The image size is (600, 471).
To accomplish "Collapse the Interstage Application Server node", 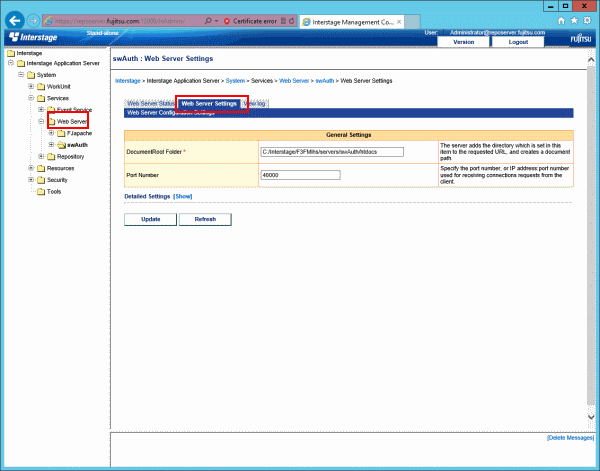I will tap(11, 63).
